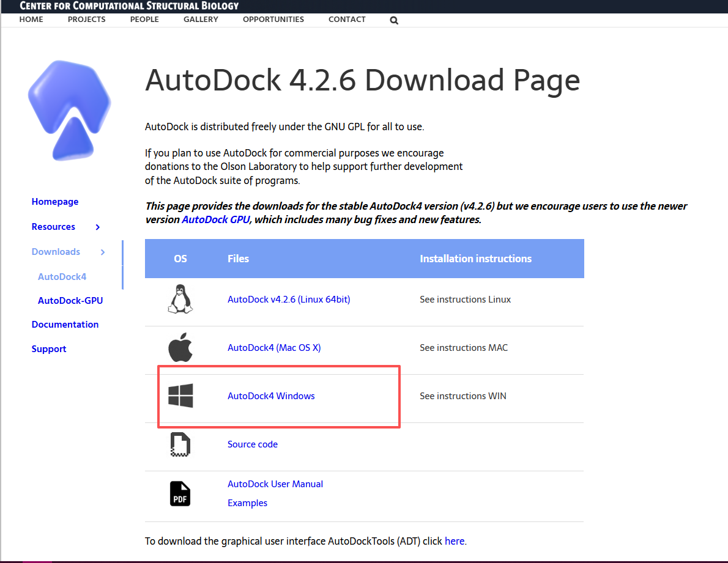The height and width of the screenshot is (563, 728).
Task: Open AutoDock v4.2.6 Linux 64bit link
Action: click(x=289, y=300)
